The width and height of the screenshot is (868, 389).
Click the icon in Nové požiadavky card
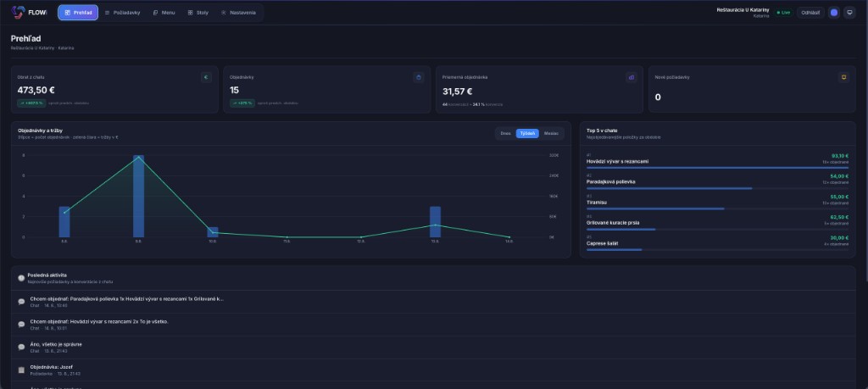coord(843,77)
